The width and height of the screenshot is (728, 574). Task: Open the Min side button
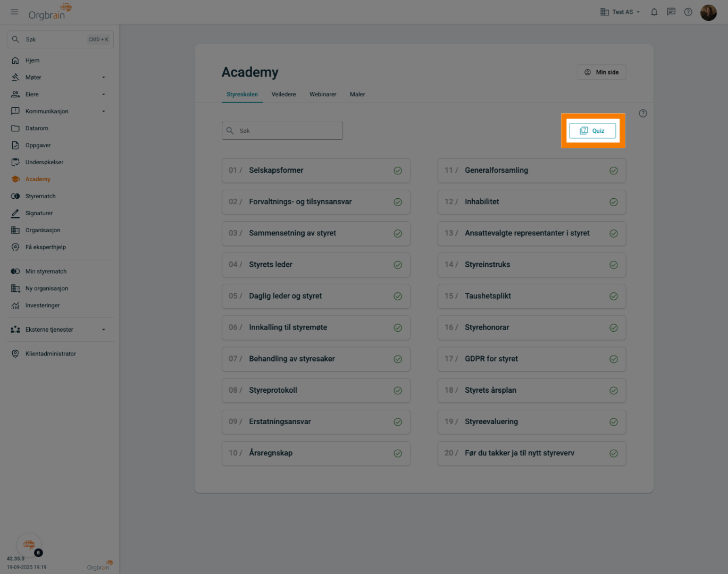coord(601,72)
